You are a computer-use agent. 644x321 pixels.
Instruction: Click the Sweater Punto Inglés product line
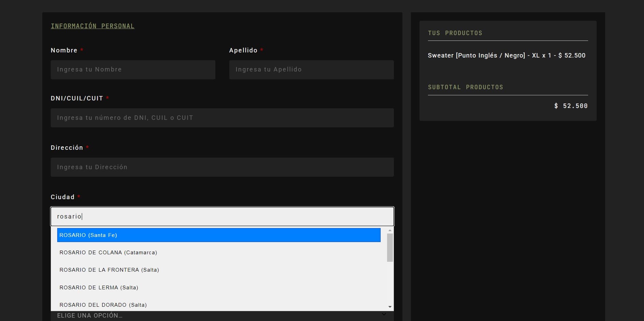[506, 55]
